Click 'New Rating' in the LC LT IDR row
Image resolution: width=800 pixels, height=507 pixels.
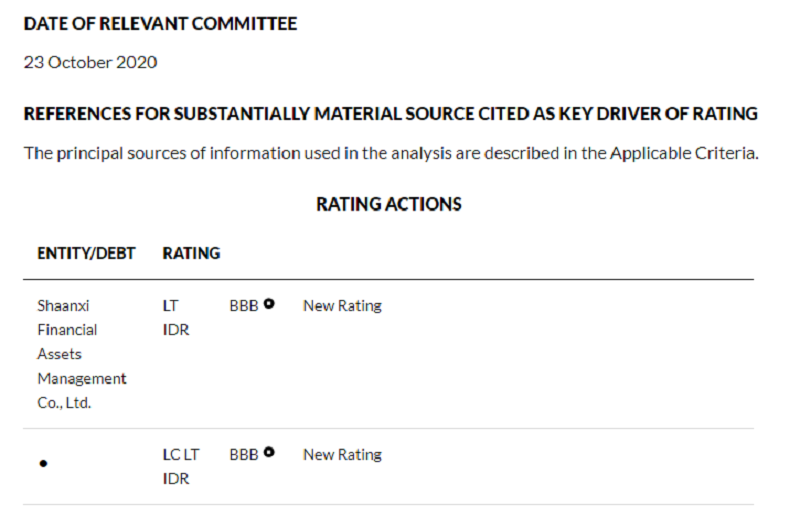342,454
